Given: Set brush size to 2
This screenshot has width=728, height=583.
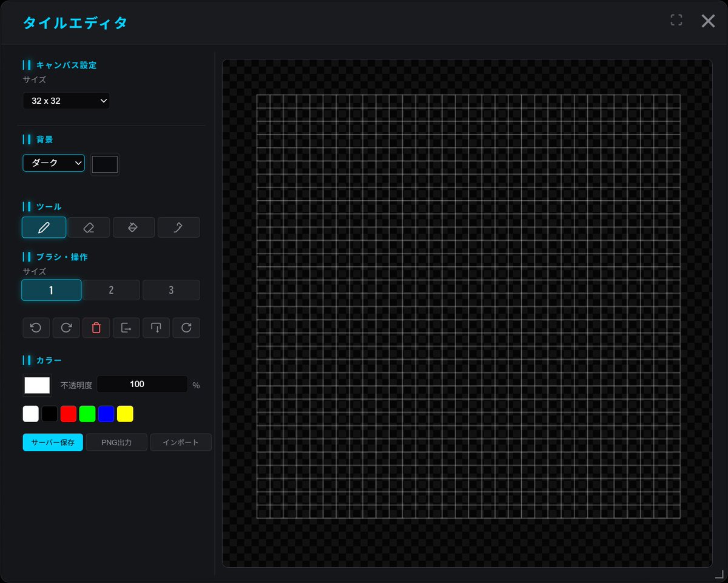Looking at the screenshot, I should coord(111,290).
